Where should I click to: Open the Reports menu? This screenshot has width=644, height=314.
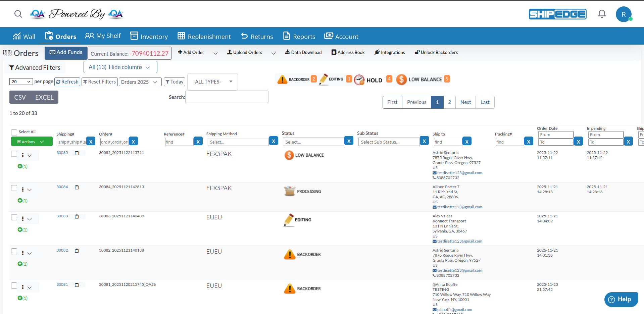[x=299, y=36]
